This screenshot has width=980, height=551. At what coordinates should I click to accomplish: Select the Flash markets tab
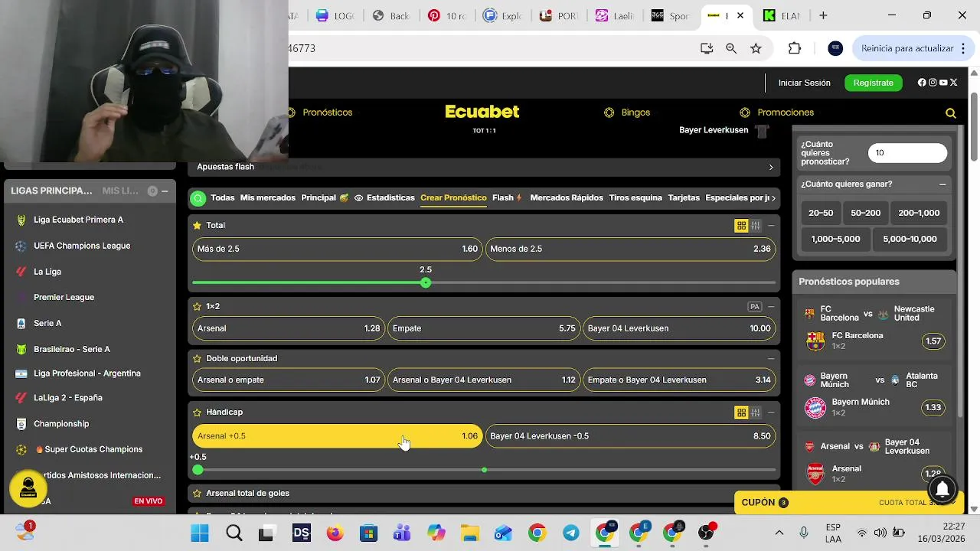point(507,197)
